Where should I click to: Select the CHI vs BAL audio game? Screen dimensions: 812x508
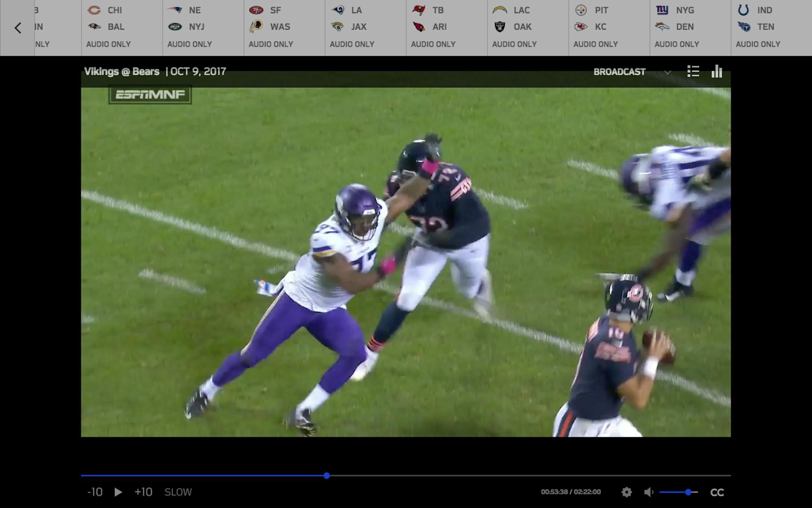(x=122, y=28)
